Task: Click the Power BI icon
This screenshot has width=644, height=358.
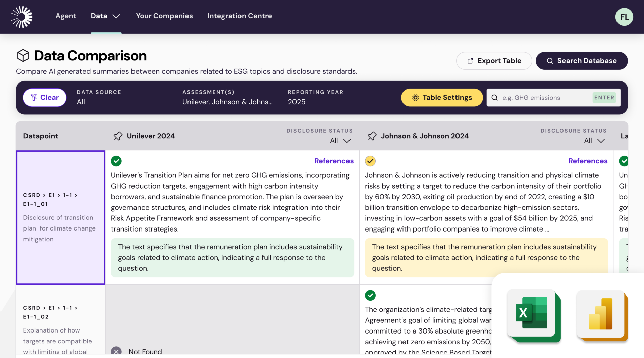Action: click(x=601, y=315)
